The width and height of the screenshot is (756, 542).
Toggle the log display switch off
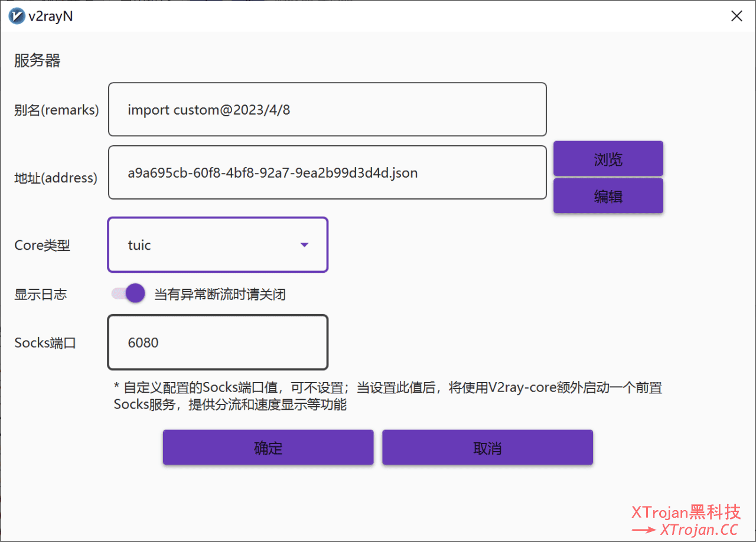click(x=127, y=293)
